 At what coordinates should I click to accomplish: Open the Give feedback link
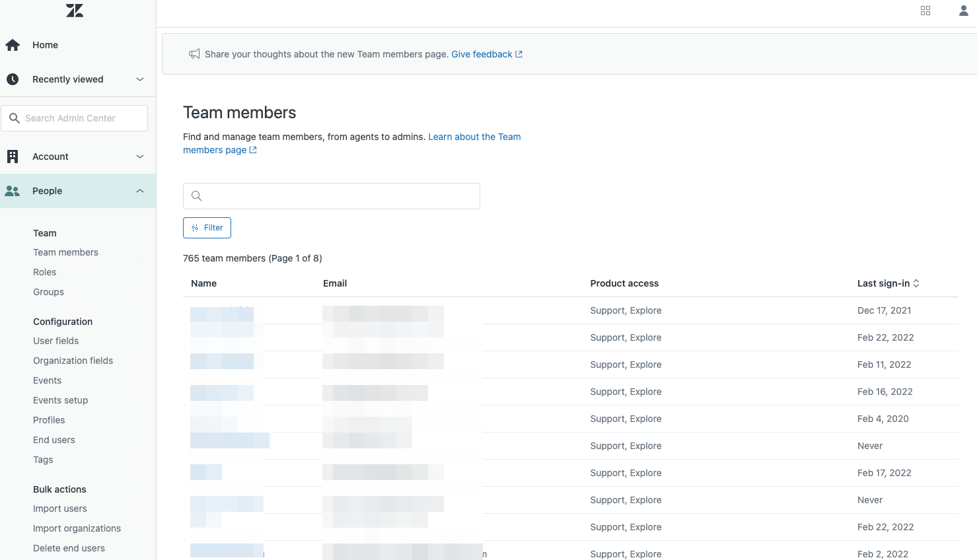[x=486, y=54]
